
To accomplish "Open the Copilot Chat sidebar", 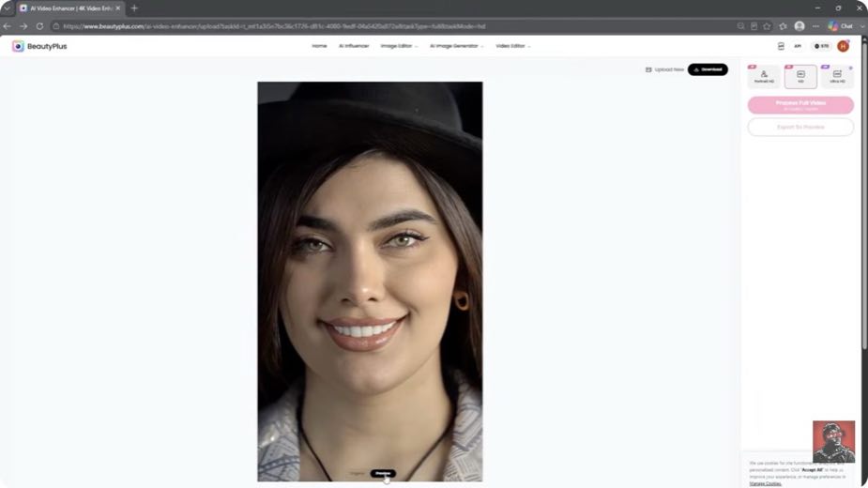I will (x=841, y=26).
